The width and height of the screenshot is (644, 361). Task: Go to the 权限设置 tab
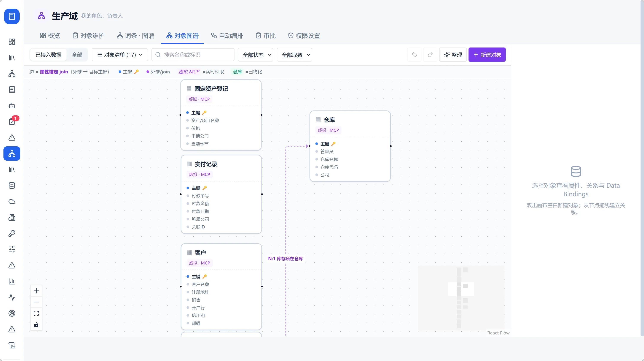304,36
